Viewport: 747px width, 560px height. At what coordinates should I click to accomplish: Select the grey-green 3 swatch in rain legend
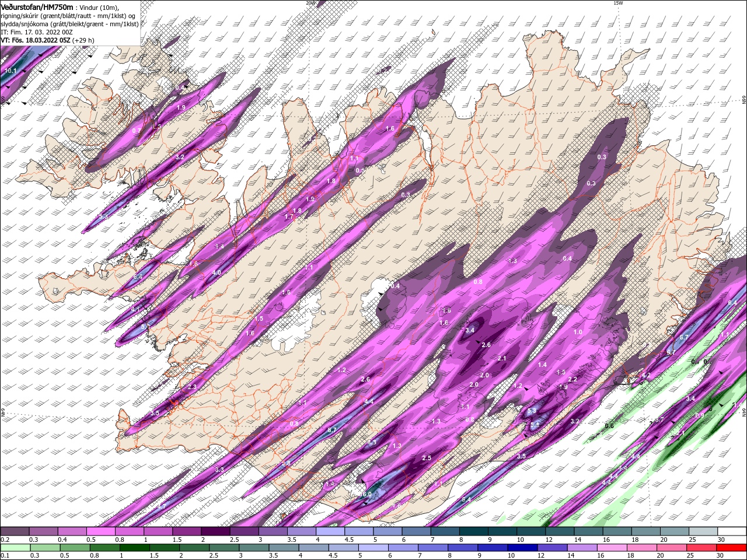point(254,547)
